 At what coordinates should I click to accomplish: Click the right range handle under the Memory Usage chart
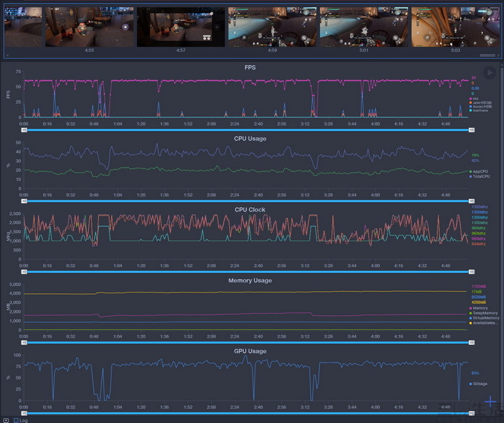click(x=472, y=342)
